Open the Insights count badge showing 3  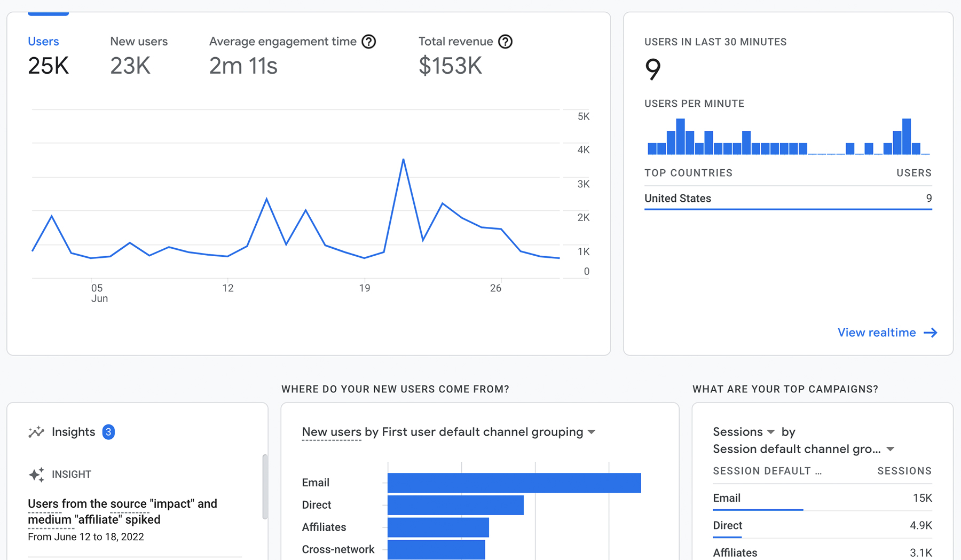coord(108,432)
